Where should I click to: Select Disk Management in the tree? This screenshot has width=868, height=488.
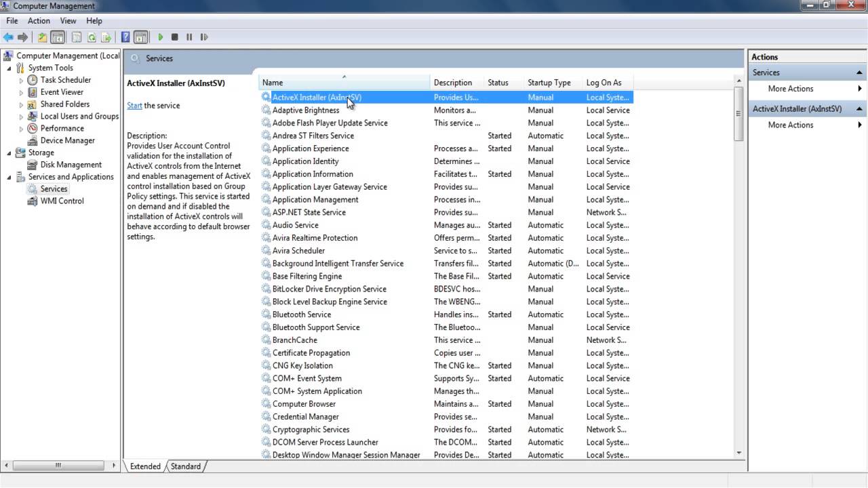[x=71, y=165]
